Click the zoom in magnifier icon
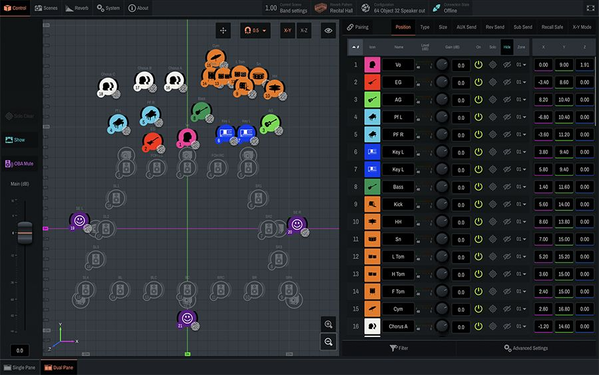600x375 pixels. pyautogui.click(x=328, y=324)
